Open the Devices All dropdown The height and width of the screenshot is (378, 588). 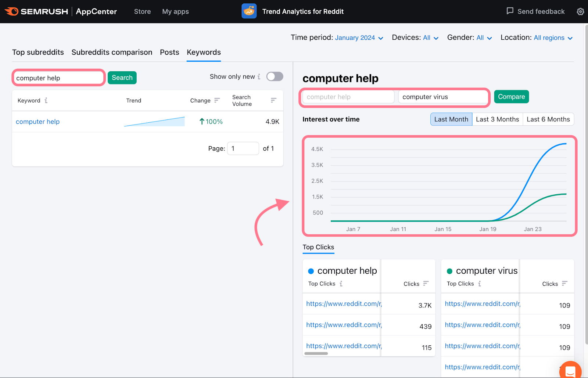[x=431, y=38]
